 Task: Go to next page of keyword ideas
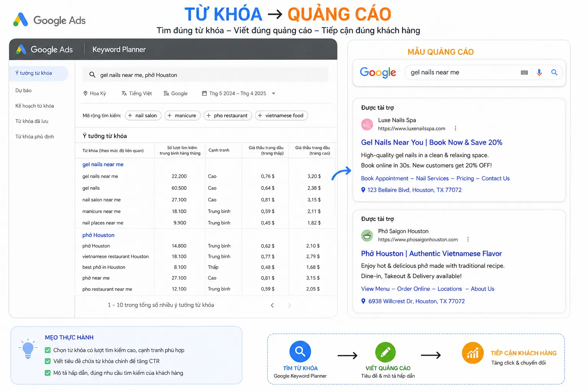coord(289,305)
